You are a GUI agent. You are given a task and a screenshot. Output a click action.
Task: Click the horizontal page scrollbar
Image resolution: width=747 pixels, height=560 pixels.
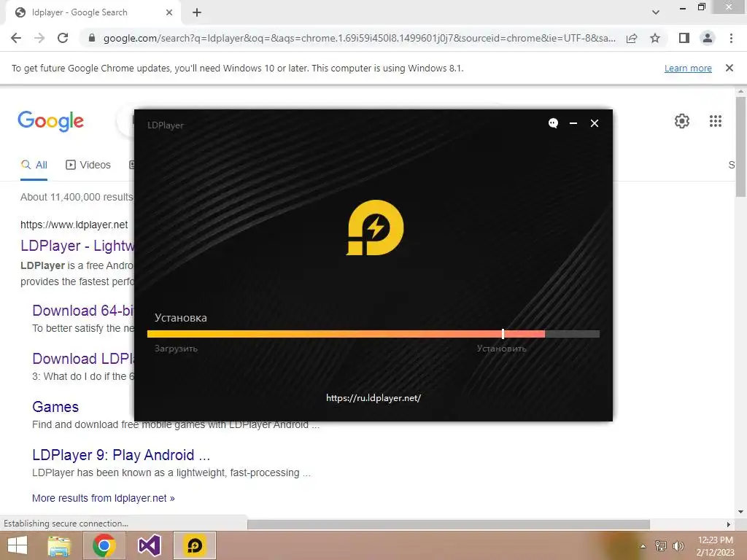point(449,524)
